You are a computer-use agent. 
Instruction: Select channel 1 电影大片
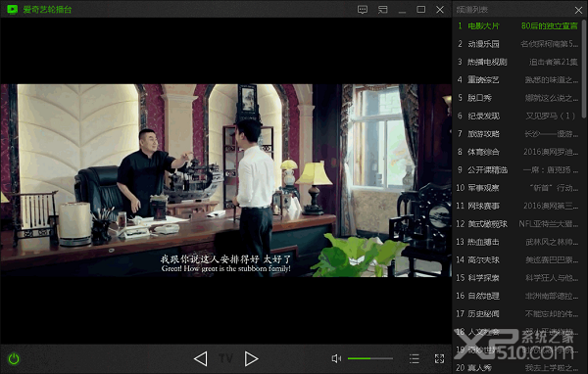[x=517, y=25]
